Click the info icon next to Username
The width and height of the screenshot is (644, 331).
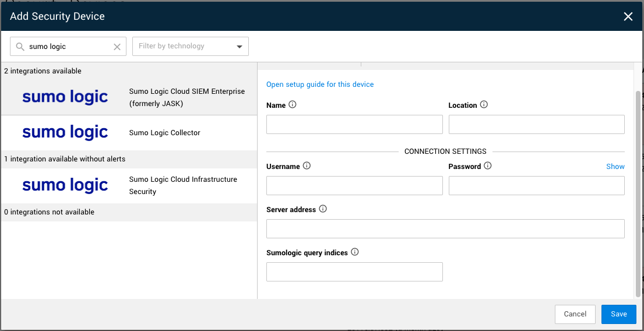(x=307, y=166)
